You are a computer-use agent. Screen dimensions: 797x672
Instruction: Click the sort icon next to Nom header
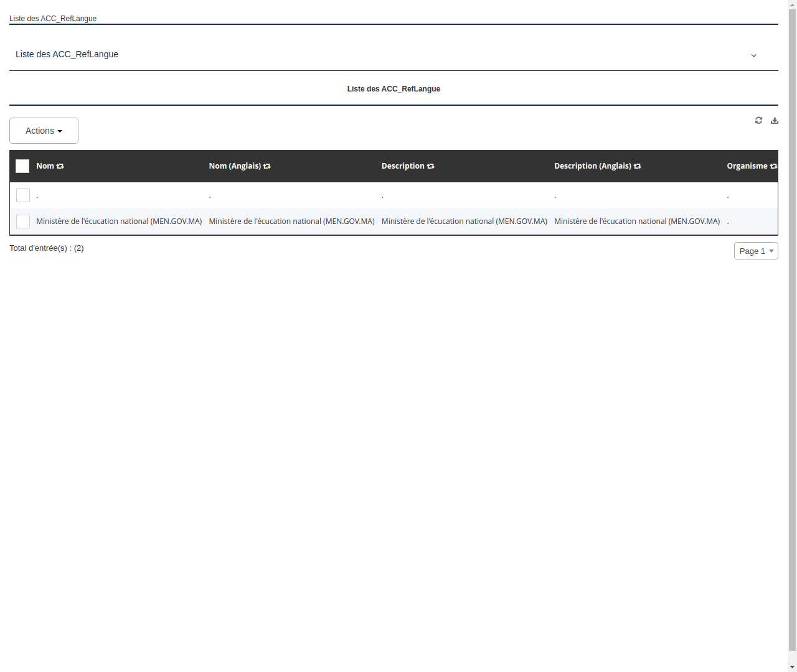pos(60,166)
